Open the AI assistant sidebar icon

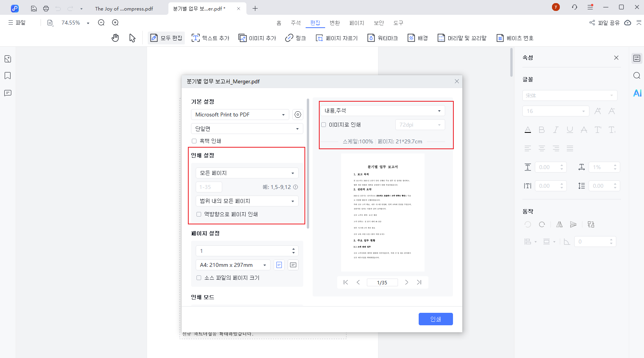[637, 93]
